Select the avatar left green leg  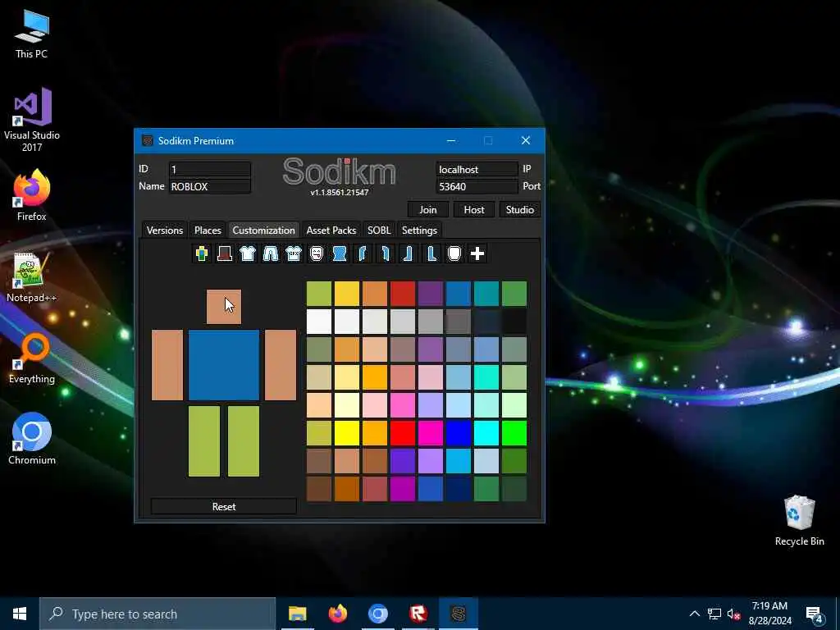(x=204, y=441)
